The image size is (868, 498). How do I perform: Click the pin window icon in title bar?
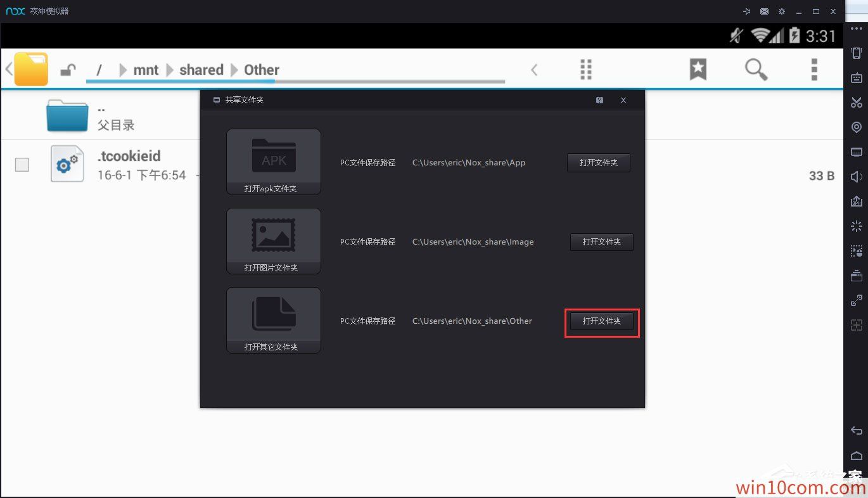point(747,11)
